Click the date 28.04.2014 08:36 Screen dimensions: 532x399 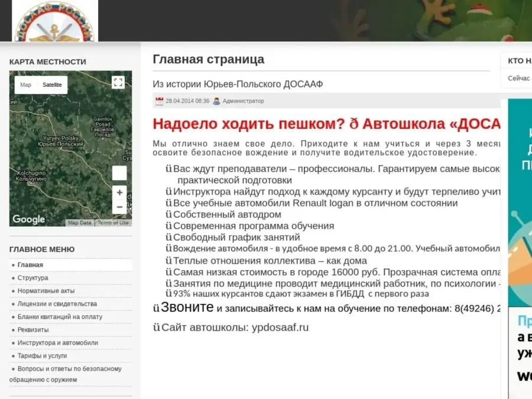(187, 101)
